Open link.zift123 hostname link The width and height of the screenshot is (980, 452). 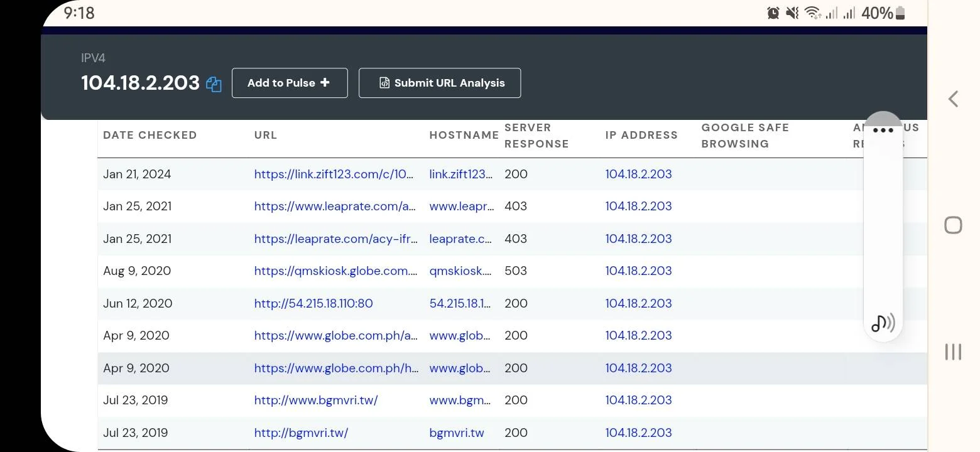tap(461, 174)
